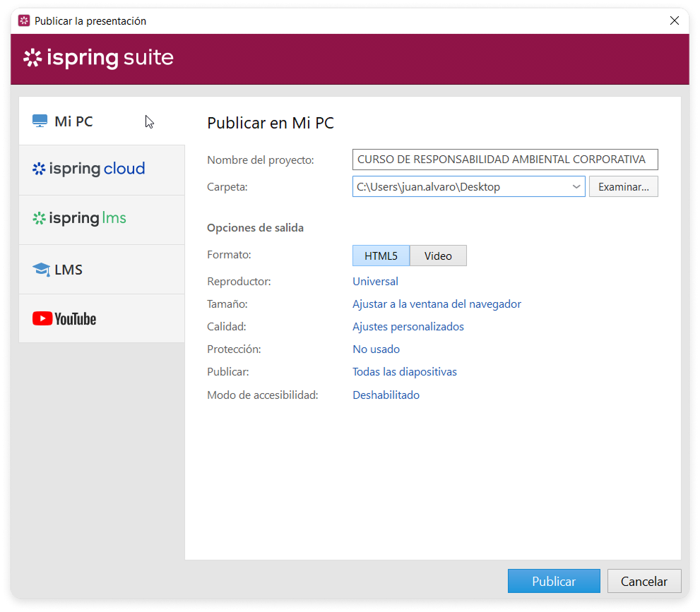
Task: Click the Mi PC monitor icon
Action: pos(40,121)
